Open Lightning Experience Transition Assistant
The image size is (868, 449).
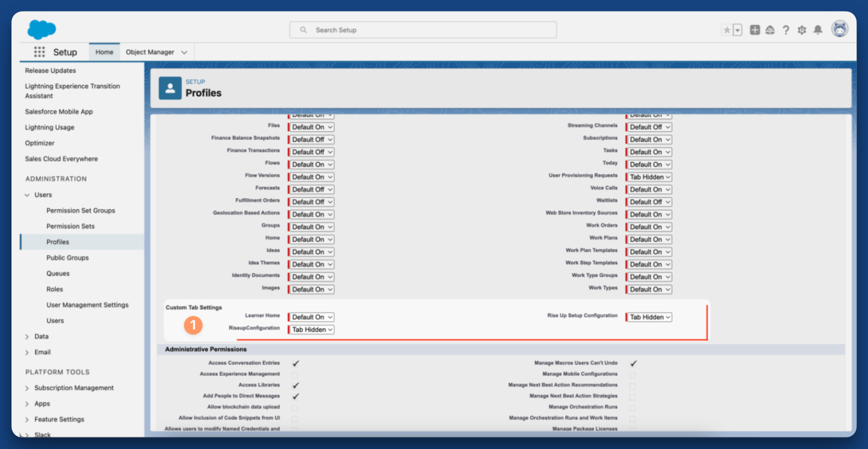[x=72, y=91]
